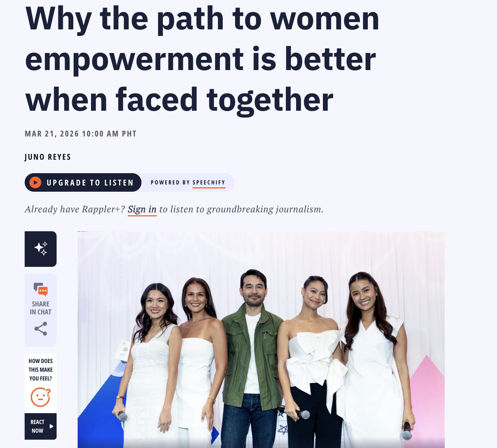Open the Speechify link

(x=209, y=183)
